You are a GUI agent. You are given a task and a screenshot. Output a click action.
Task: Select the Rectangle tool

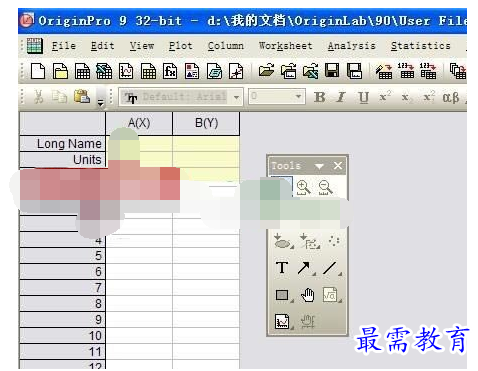pos(284,295)
